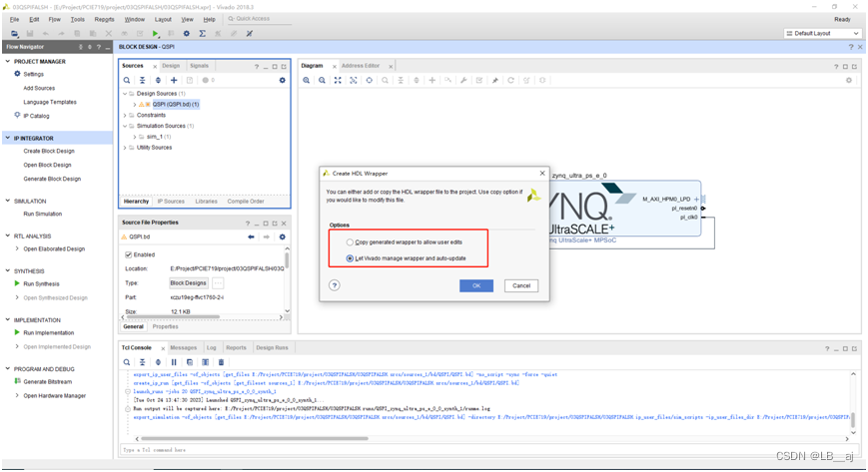The width and height of the screenshot is (868, 472).
Task: Switch to Design Runs tab
Action: pos(272,348)
